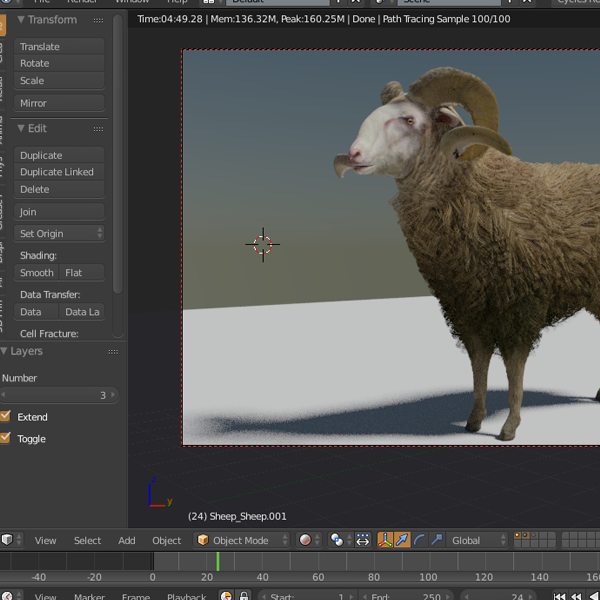The width and height of the screenshot is (600, 600).
Task: Click the Smooth shading button
Action: click(37, 273)
